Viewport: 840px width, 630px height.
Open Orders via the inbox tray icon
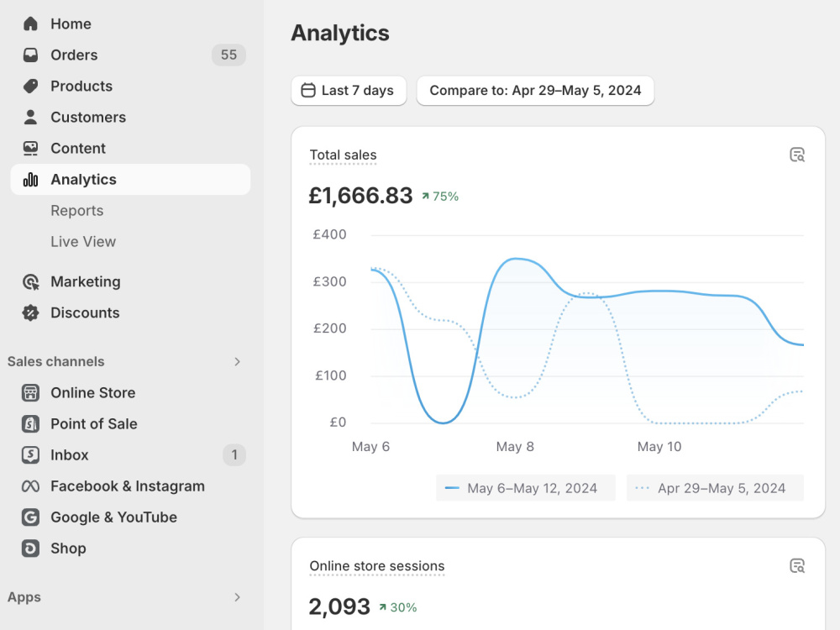click(30, 55)
